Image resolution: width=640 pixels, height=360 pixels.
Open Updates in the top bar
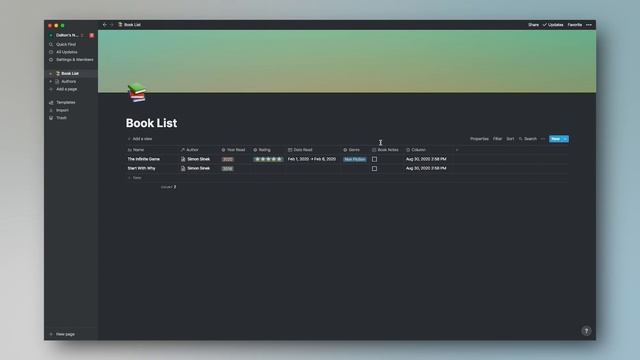[x=553, y=25]
